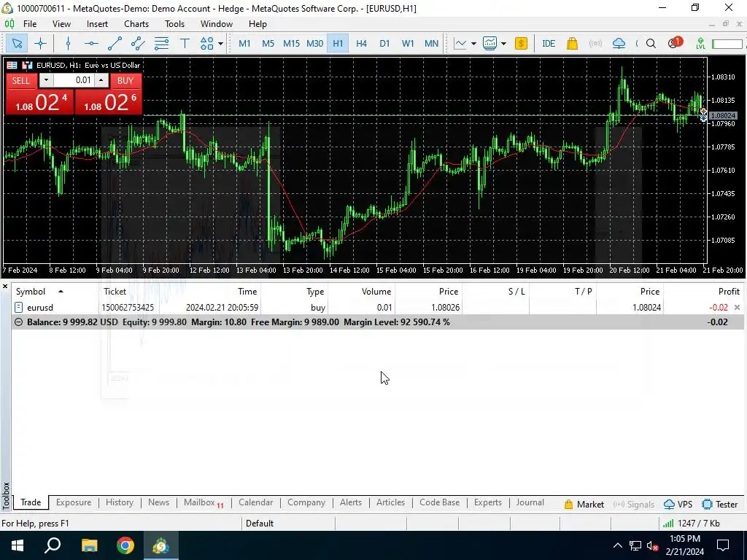The height and width of the screenshot is (560, 747).
Task: Open chart type dropdown arrow
Action: [473, 44]
